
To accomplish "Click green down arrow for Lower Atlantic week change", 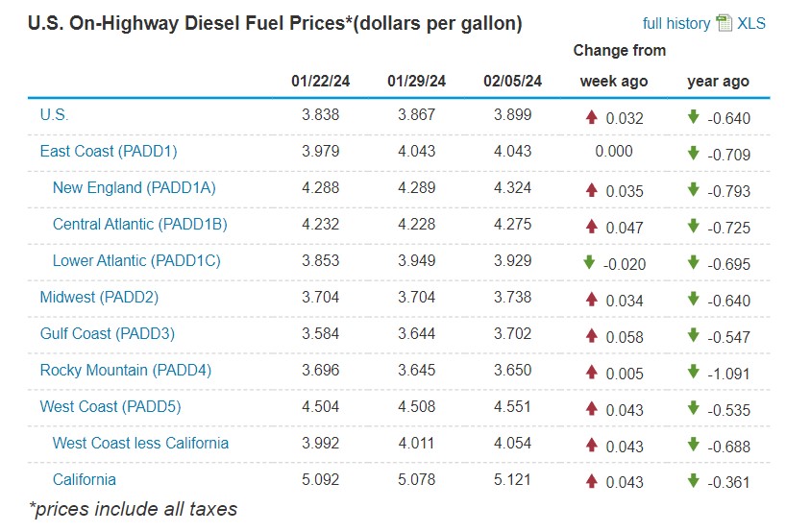I will (591, 263).
